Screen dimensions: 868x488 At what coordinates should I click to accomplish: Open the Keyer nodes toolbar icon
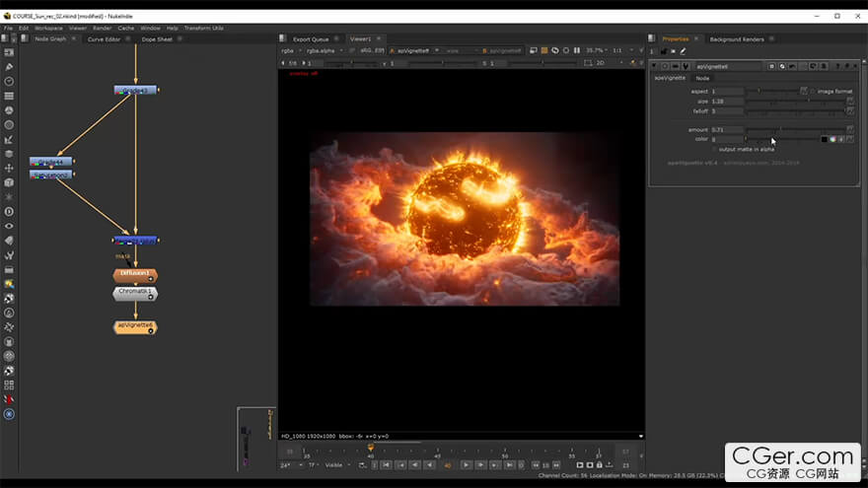(x=9, y=140)
